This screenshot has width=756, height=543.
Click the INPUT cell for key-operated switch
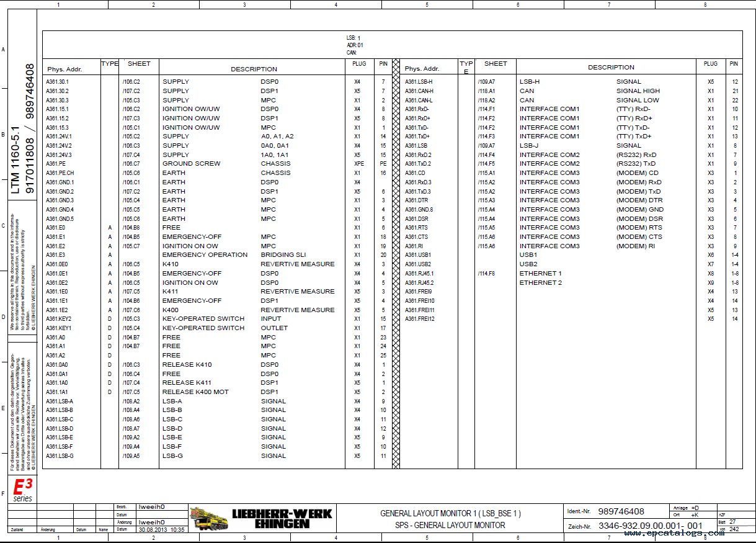tap(270, 319)
